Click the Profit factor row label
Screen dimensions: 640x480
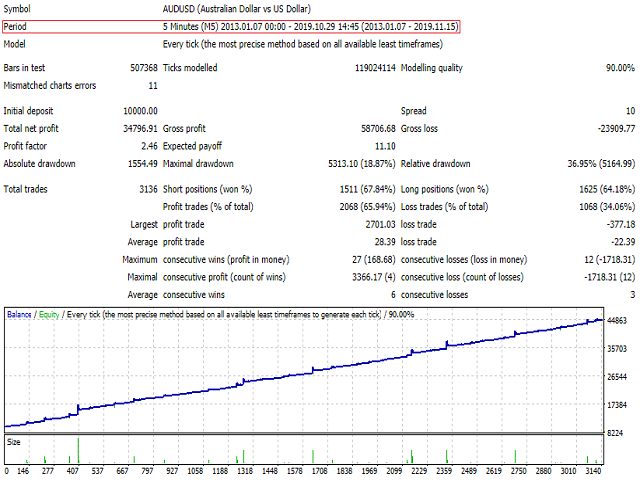pos(25,146)
